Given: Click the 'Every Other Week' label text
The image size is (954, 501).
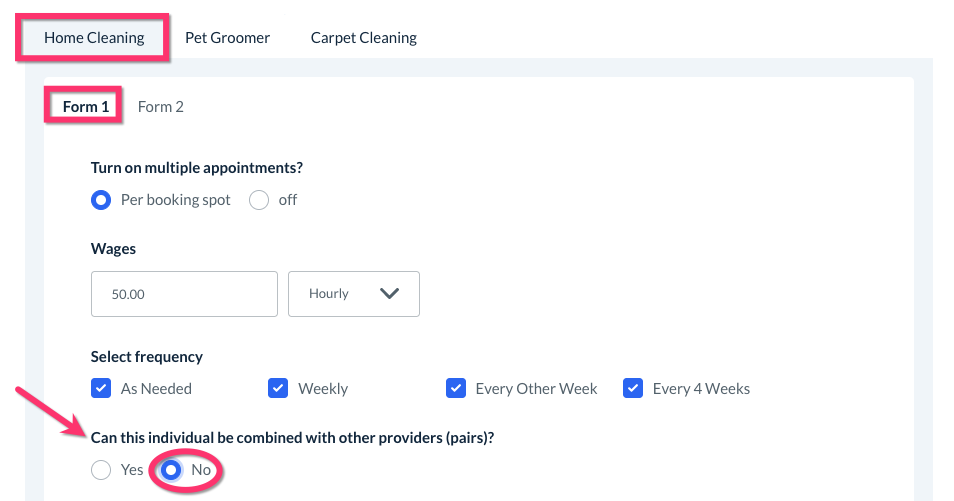Looking at the screenshot, I should point(536,388).
